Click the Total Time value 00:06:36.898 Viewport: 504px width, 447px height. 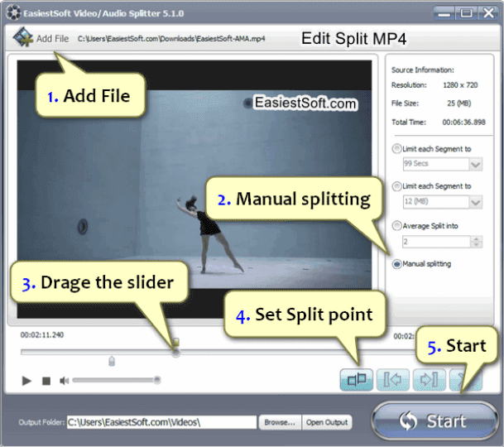pos(463,123)
